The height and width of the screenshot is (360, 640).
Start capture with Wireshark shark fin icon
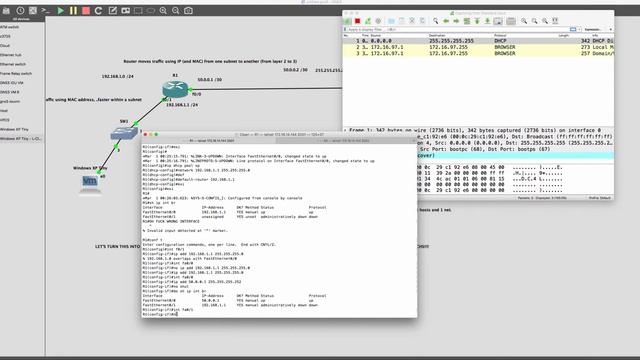347,21
